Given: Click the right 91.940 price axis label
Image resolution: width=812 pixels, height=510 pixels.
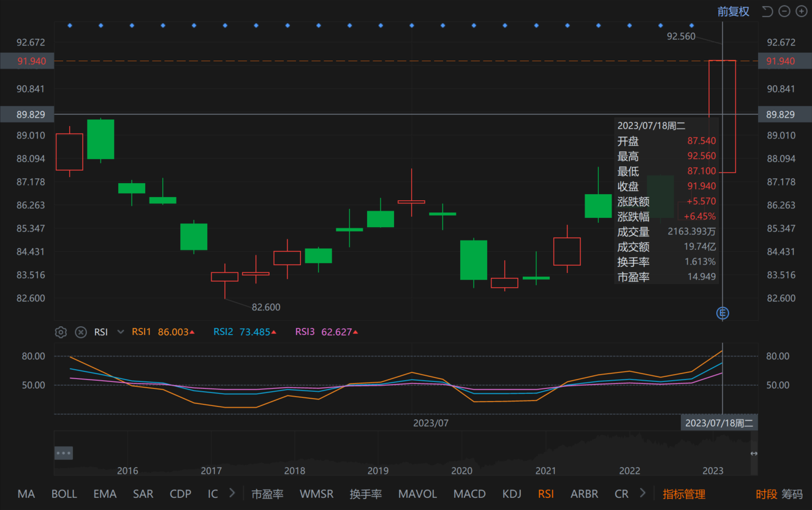Looking at the screenshot, I should click(784, 61).
